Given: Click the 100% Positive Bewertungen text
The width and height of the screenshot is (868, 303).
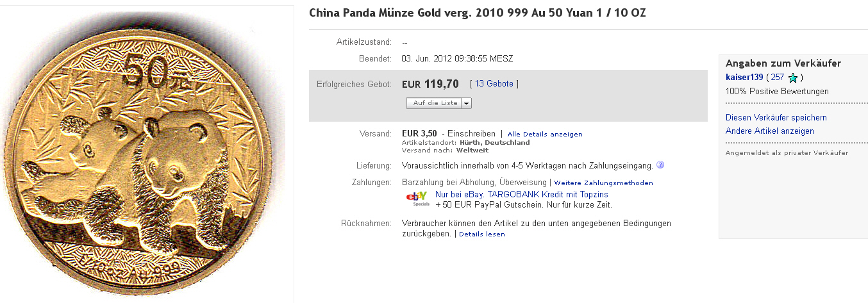Looking at the screenshot, I should click(777, 92).
